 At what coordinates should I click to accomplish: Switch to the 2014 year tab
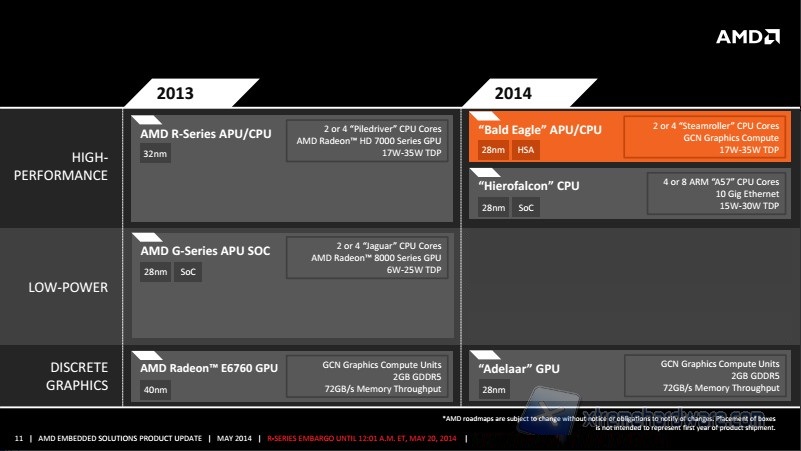pos(512,93)
